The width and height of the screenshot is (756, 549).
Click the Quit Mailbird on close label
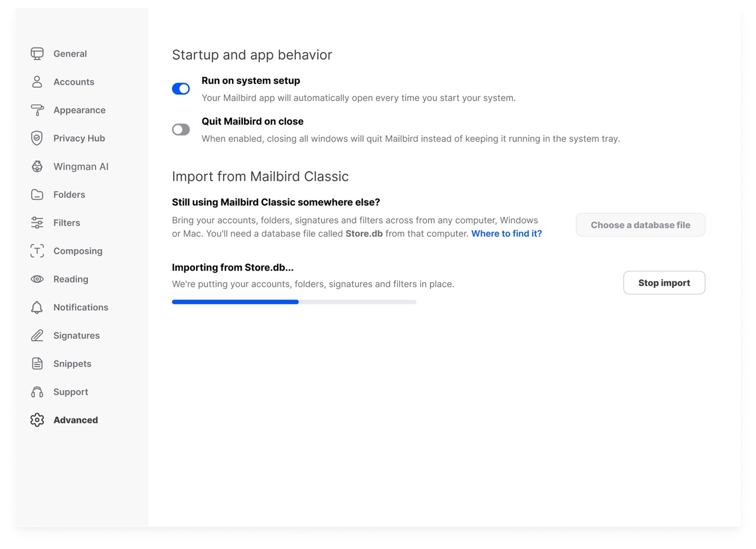pos(253,121)
